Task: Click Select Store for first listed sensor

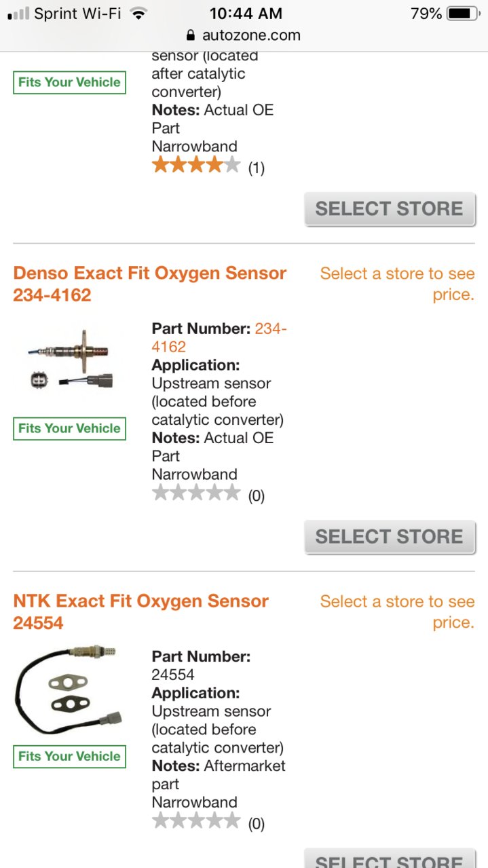Action: 390,209
